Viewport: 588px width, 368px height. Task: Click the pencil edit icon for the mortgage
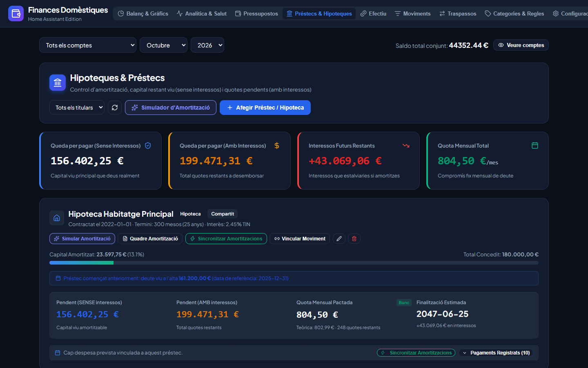[339, 239]
